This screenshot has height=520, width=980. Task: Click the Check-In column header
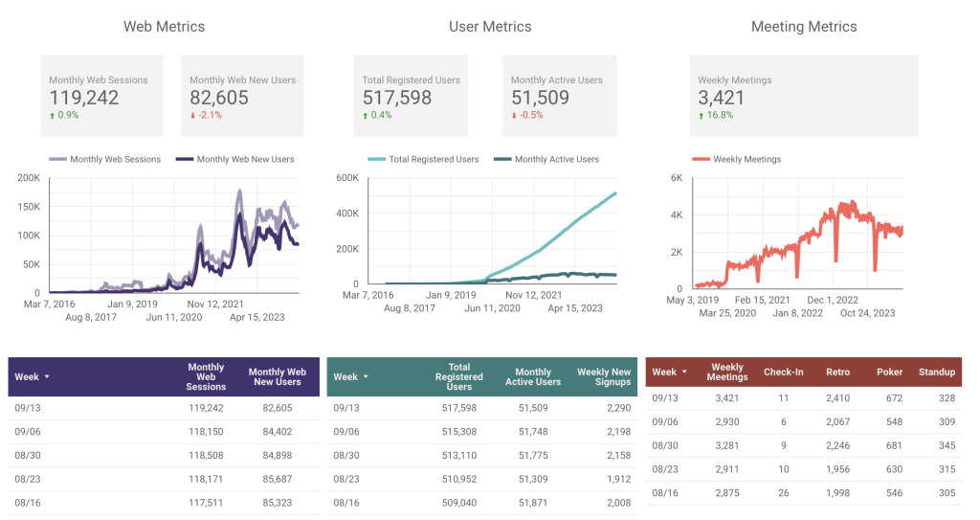click(783, 373)
